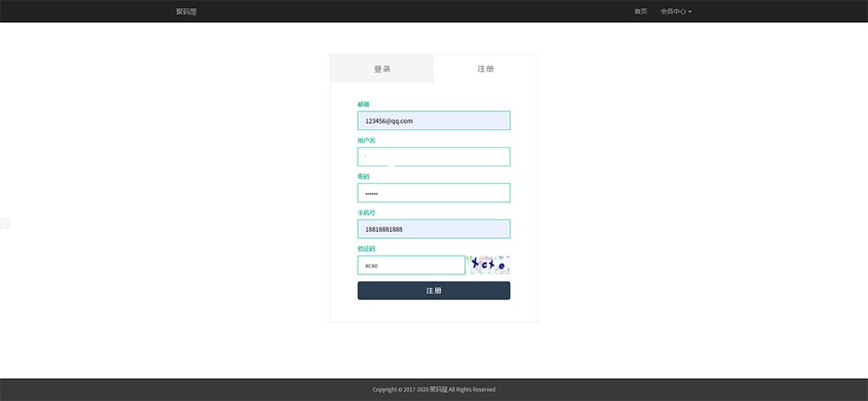
Task: Submit with the dark 注册 button
Action: [434, 291]
